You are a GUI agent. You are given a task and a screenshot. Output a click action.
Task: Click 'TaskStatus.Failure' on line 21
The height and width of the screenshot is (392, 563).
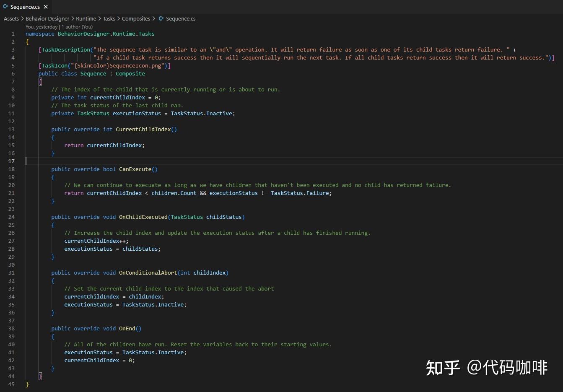[x=300, y=193]
